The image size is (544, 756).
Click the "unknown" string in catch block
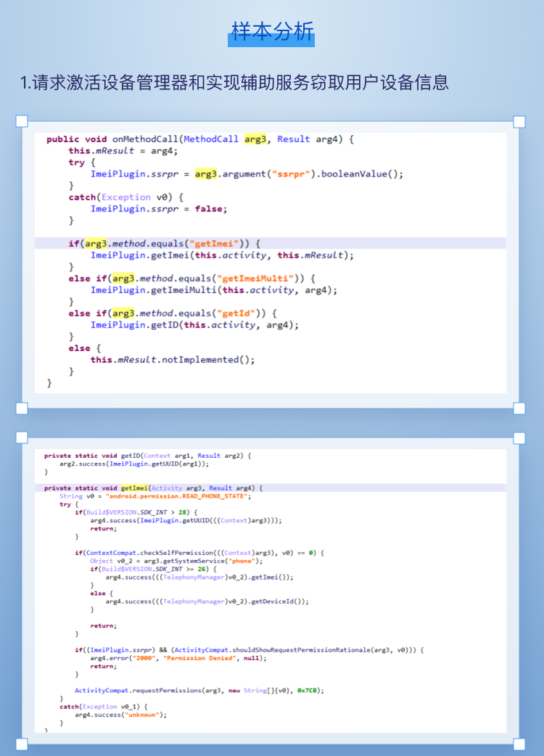(143, 715)
